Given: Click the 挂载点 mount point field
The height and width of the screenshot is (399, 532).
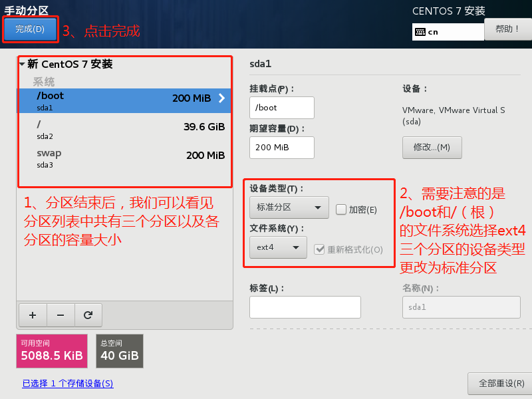Looking at the screenshot, I should pos(281,108).
